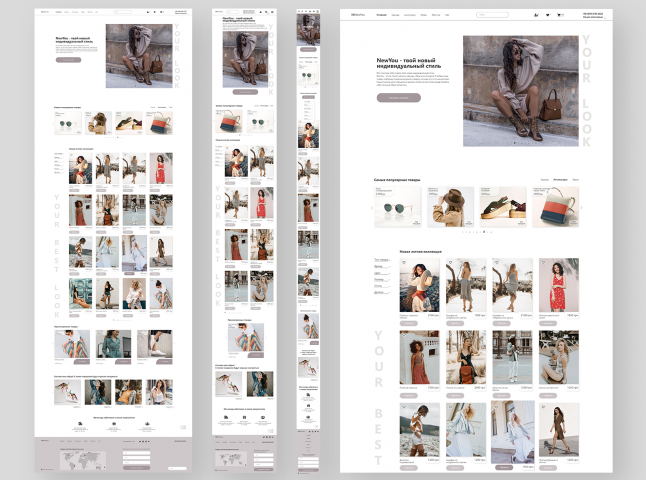
Task: Click buy button under red-dress curly-hair model, right mockup second row
Action: coord(409,396)
